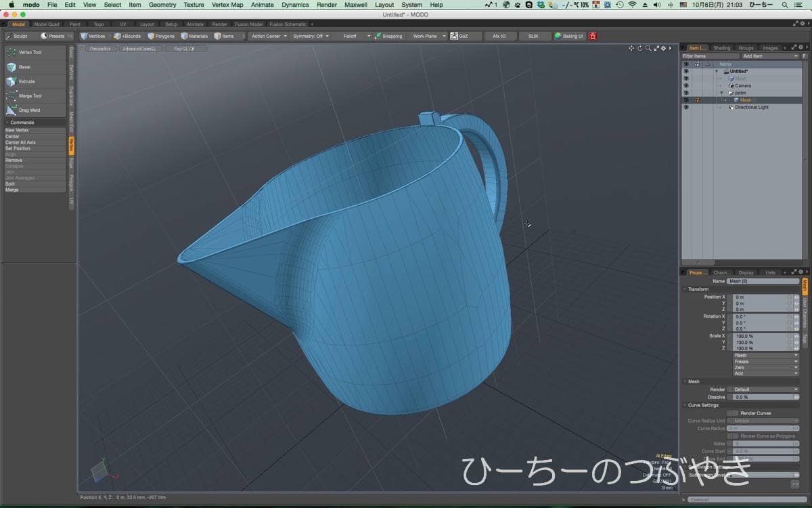Screen dimensions: 812x508
Task: Open the Geometry menu
Action: click(x=162, y=5)
